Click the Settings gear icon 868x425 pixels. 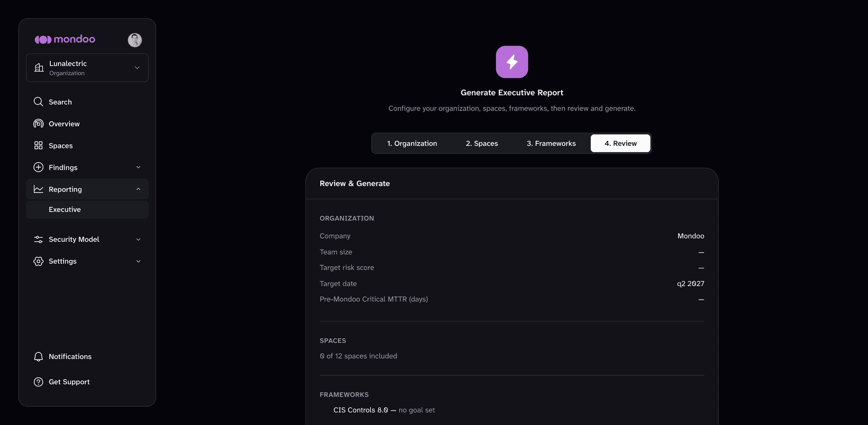pyautogui.click(x=39, y=261)
